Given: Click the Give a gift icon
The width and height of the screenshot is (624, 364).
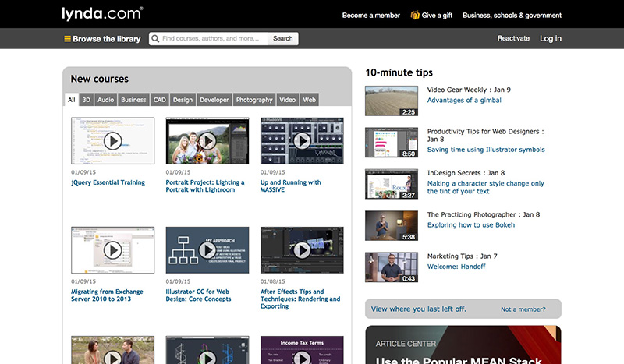Looking at the screenshot, I should (415, 15).
